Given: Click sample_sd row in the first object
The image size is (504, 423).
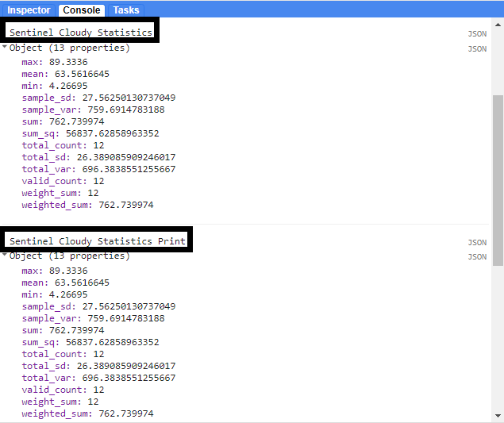Looking at the screenshot, I should coord(98,98).
